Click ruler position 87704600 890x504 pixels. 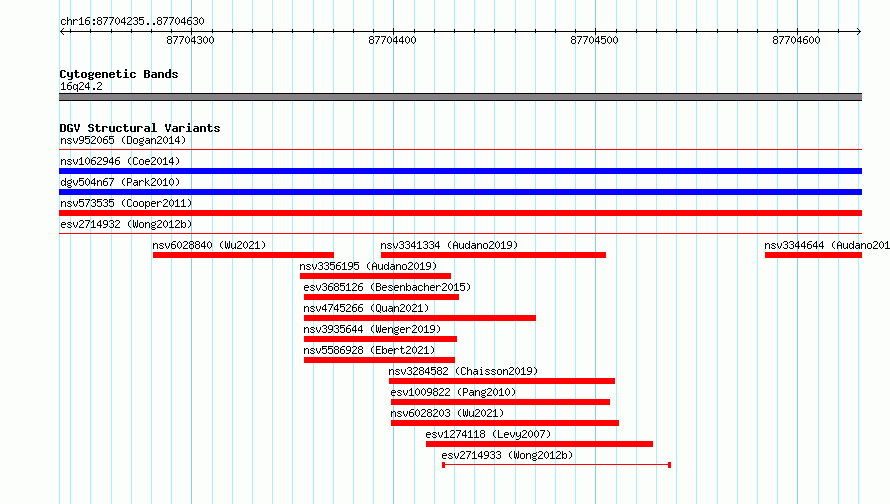(796, 40)
